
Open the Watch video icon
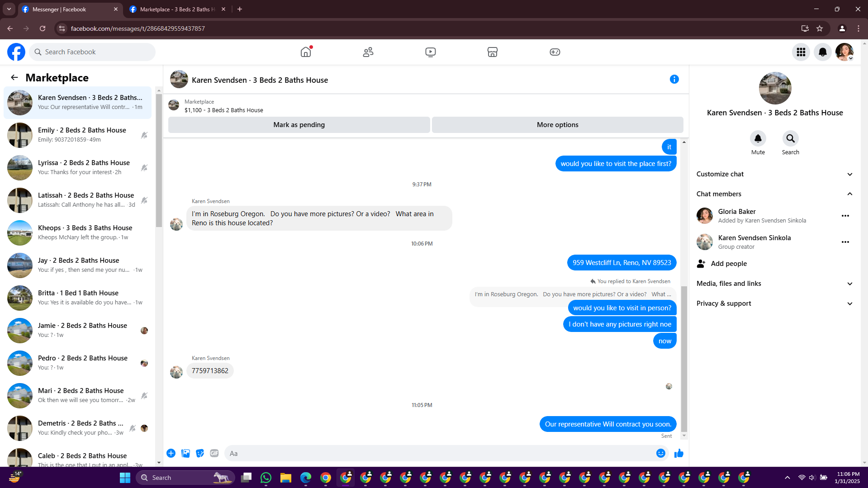[x=431, y=52]
